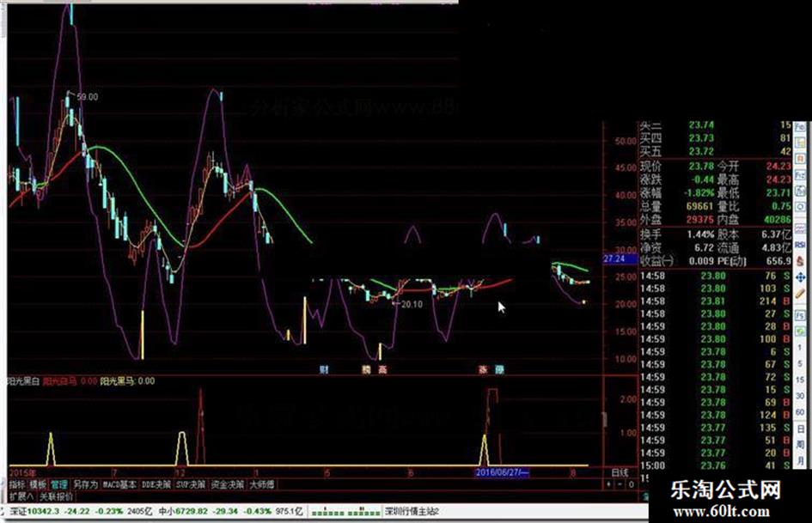Switch to the 资金决策 template tab

(228, 484)
